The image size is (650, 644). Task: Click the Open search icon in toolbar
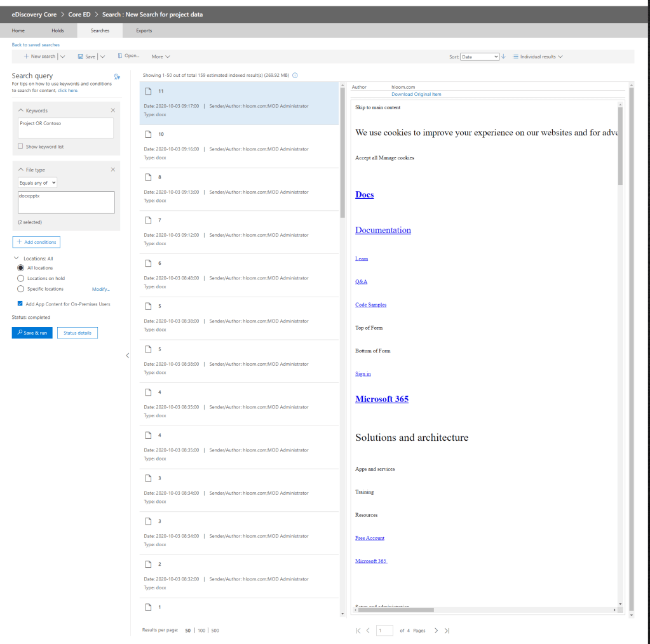pyautogui.click(x=120, y=56)
